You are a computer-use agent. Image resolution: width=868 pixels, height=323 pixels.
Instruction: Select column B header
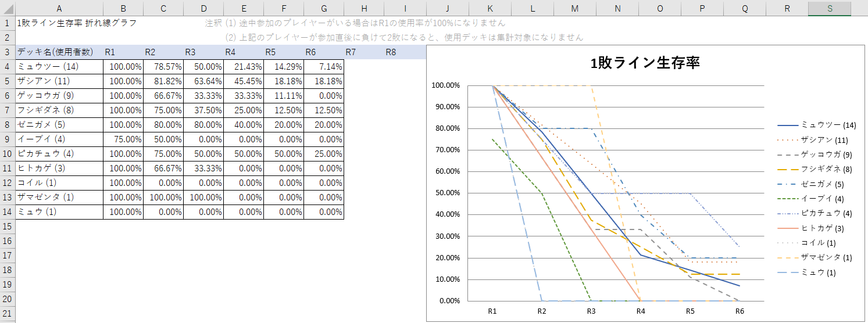click(x=123, y=8)
